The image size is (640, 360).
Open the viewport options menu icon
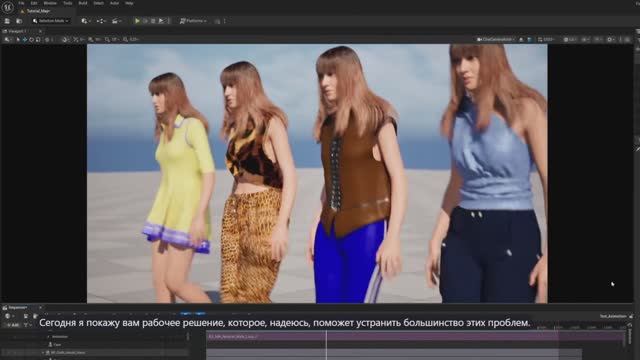click(x=7, y=40)
